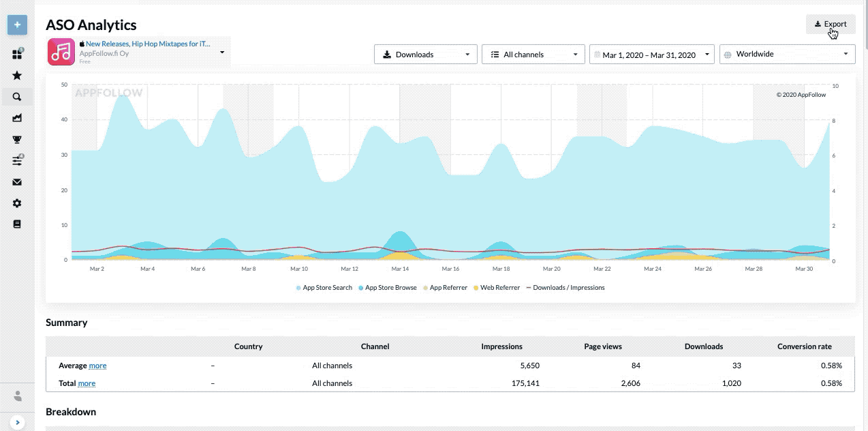The width and height of the screenshot is (868, 431).
Task: Toggle Web Referrer series in legend
Action: (x=497, y=288)
